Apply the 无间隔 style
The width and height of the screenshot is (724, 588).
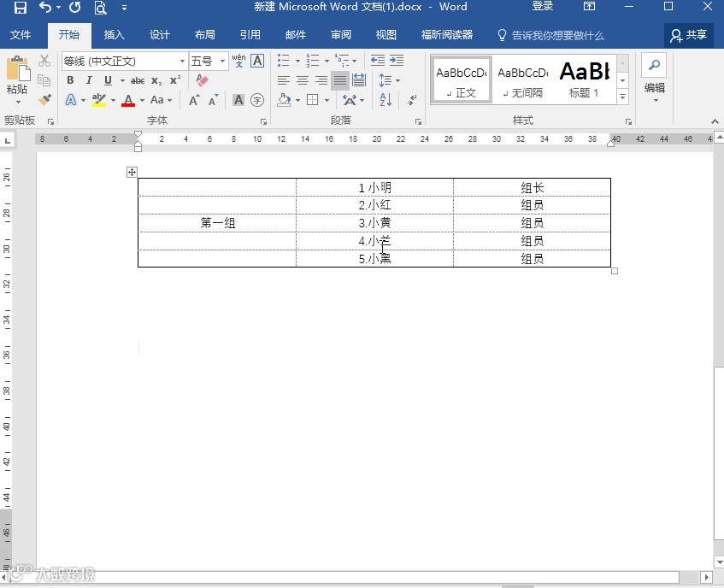click(523, 80)
